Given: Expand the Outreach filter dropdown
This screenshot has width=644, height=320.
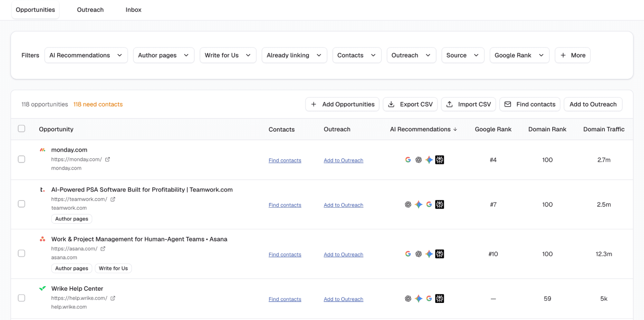Looking at the screenshot, I should pos(411,55).
